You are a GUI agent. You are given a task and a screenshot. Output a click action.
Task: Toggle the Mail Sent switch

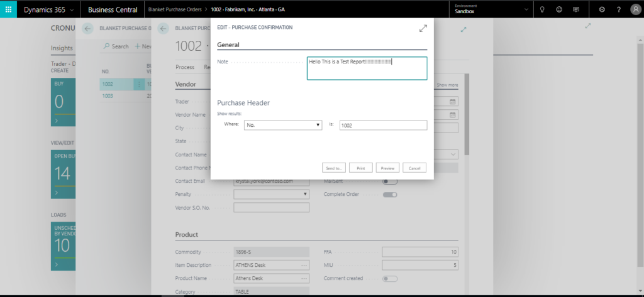[x=390, y=181]
